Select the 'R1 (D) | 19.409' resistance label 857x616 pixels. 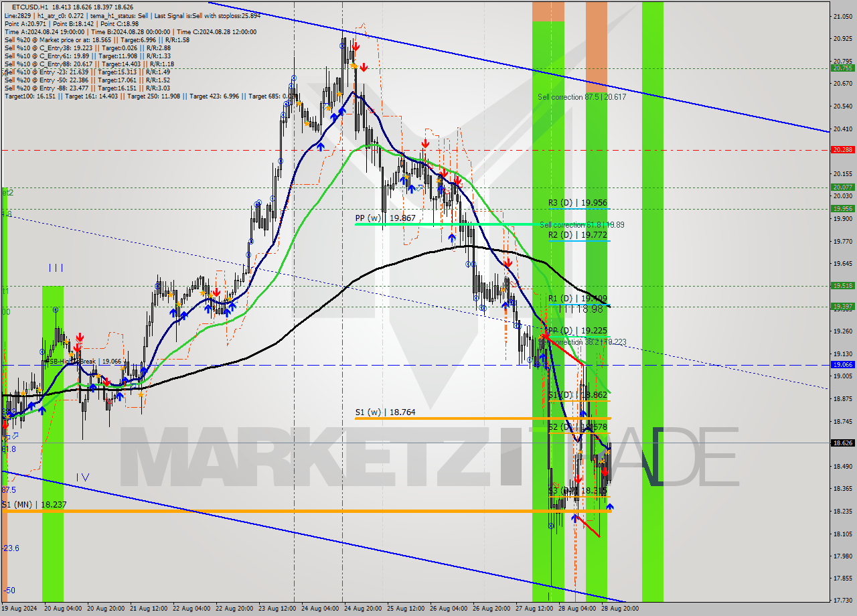(578, 299)
